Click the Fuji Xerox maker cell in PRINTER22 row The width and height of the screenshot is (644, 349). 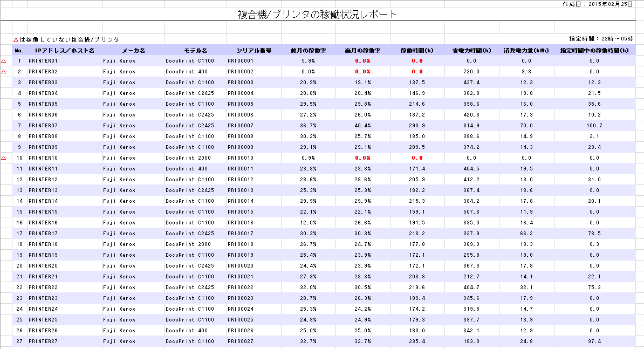119,288
